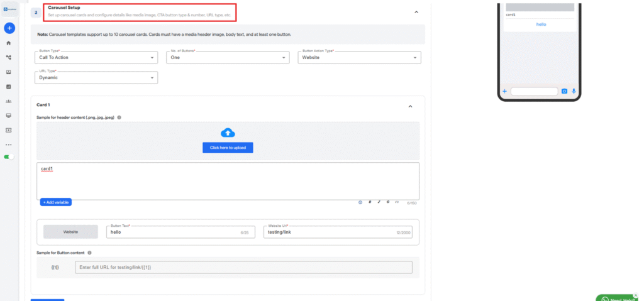Click the code format icon
Screen dimensions: 644x301
point(397,202)
